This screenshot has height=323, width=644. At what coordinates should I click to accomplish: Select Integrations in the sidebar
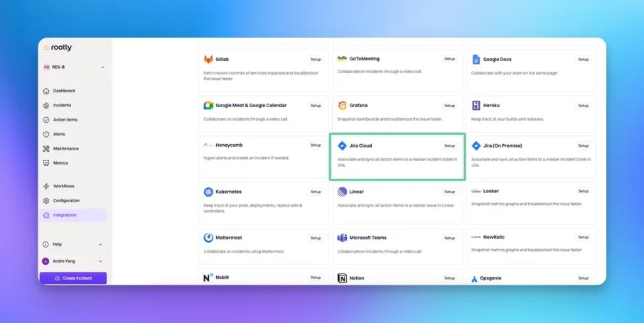[73, 215]
